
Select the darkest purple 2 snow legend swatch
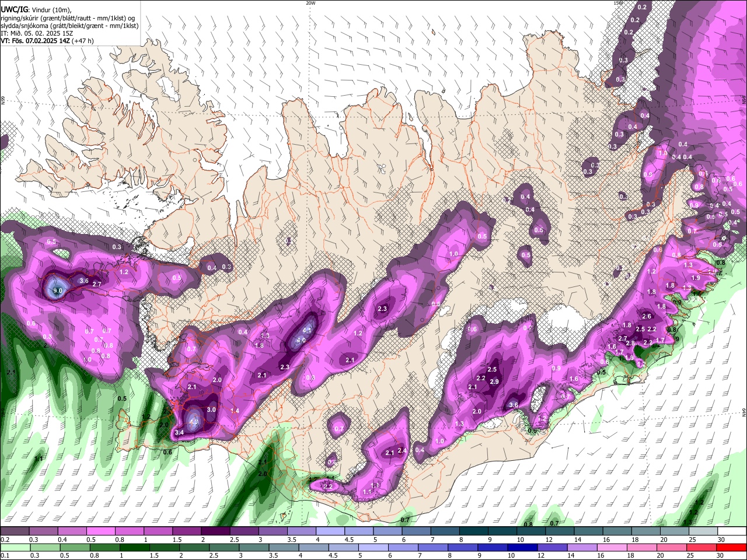[x=215, y=531]
